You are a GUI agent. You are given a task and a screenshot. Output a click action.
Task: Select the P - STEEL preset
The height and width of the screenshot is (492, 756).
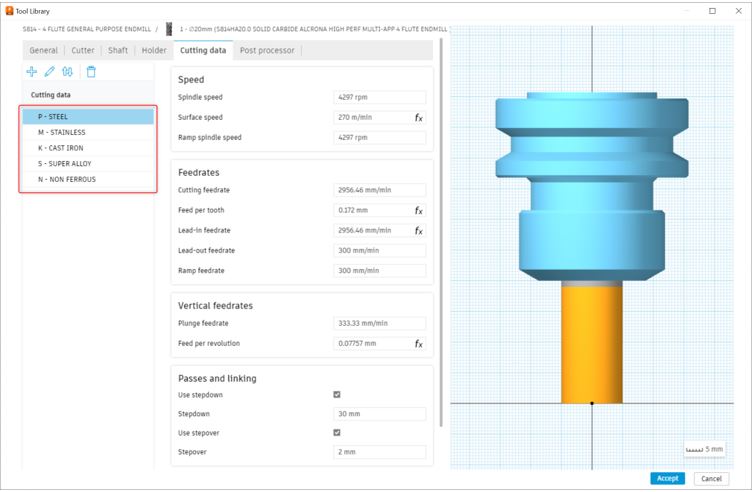click(x=88, y=117)
